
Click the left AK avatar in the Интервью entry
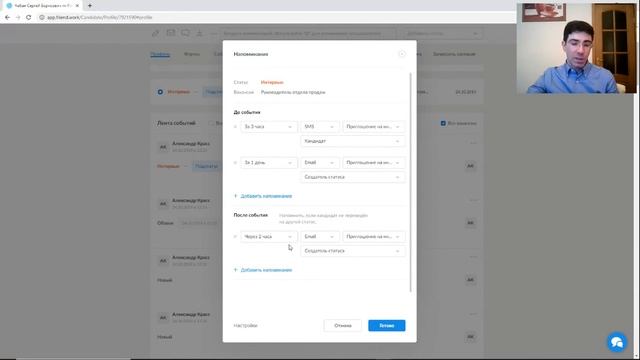coord(163,147)
